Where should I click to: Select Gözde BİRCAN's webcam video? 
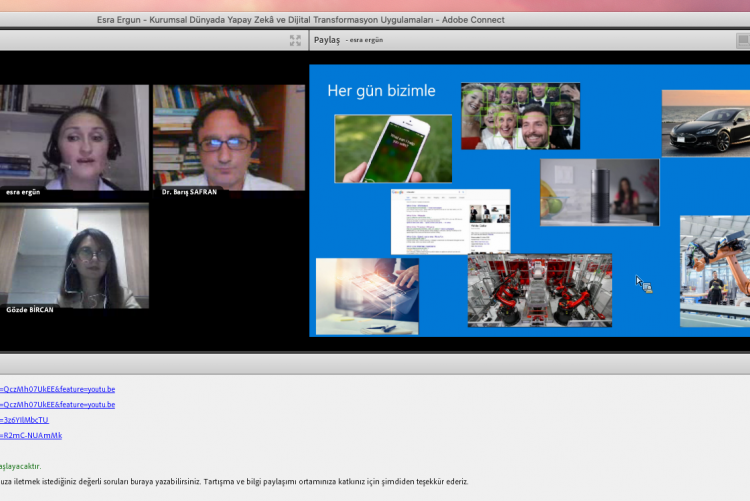point(73,256)
